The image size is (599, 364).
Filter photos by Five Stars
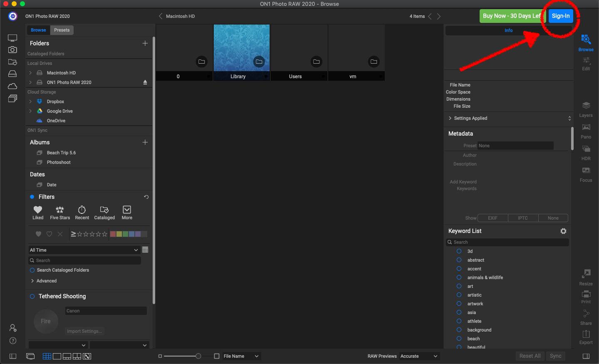tap(60, 212)
